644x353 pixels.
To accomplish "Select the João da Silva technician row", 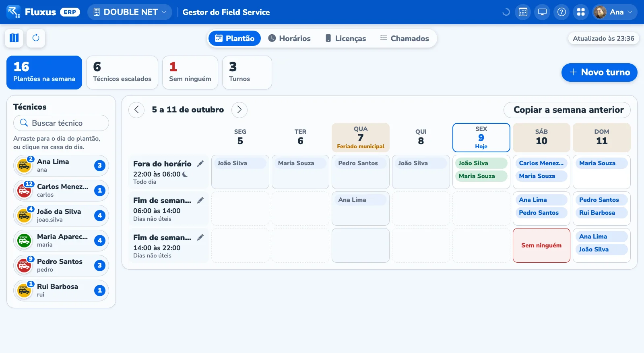I will (61, 216).
